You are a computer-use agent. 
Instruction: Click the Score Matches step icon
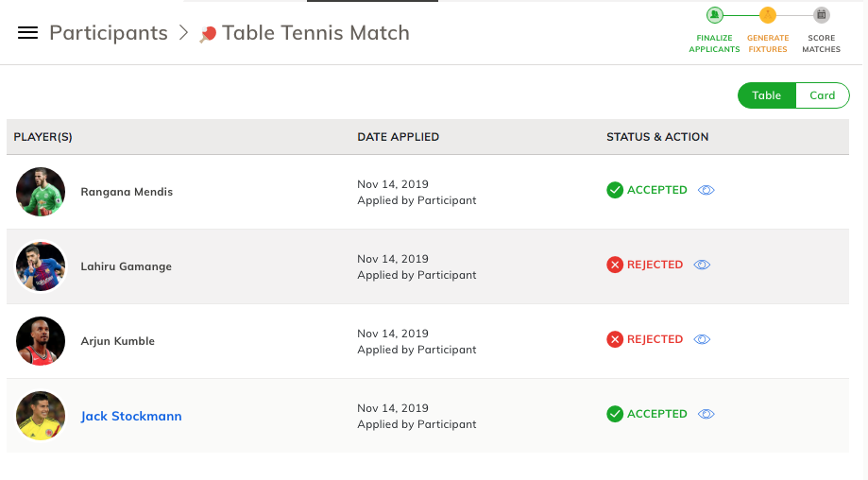pyautogui.click(x=822, y=15)
